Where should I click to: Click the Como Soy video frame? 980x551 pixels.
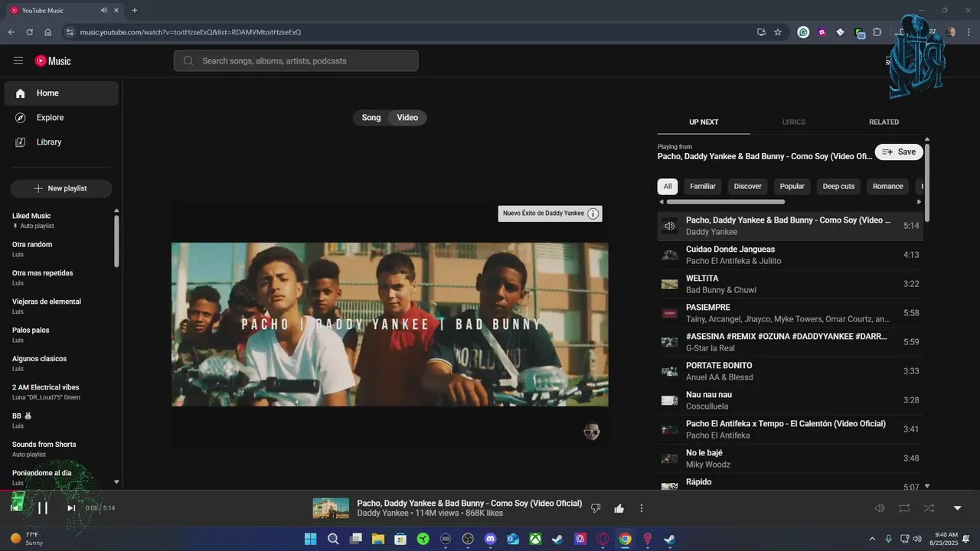390,324
